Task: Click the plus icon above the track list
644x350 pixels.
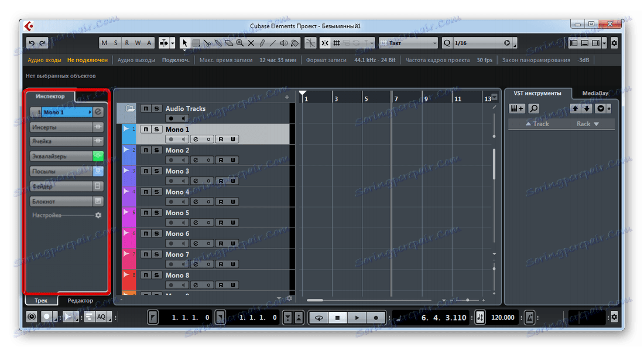Action: point(287,97)
